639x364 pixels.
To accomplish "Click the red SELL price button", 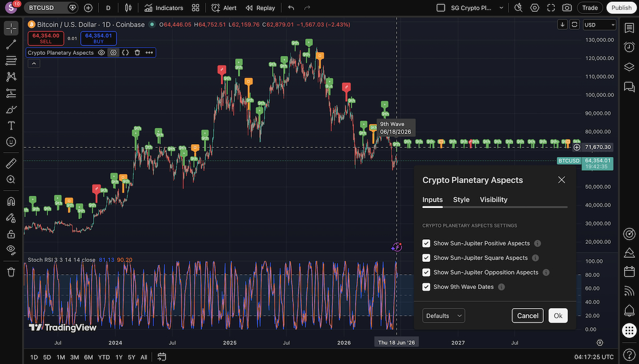I will point(45,38).
